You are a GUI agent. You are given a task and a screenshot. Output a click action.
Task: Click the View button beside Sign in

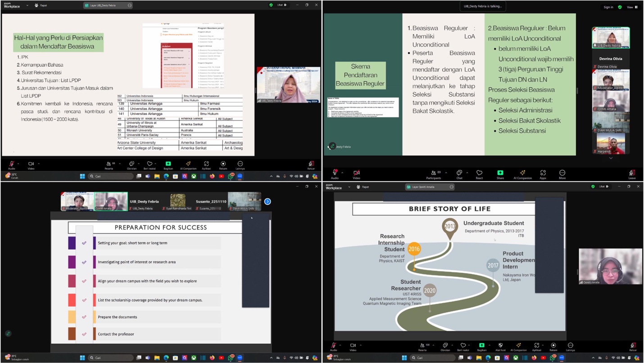coord(631,7)
